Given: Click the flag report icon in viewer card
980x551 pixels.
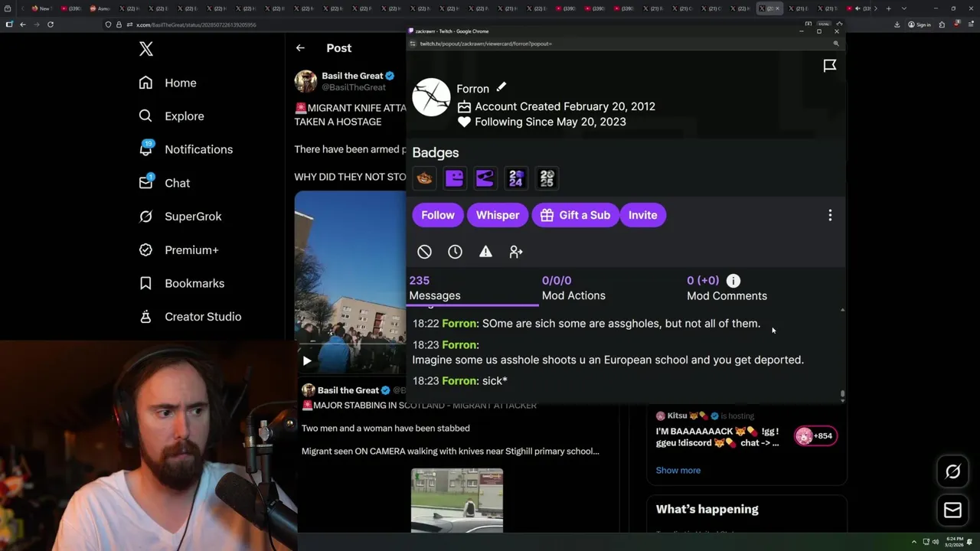Looking at the screenshot, I should (x=830, y=66).
